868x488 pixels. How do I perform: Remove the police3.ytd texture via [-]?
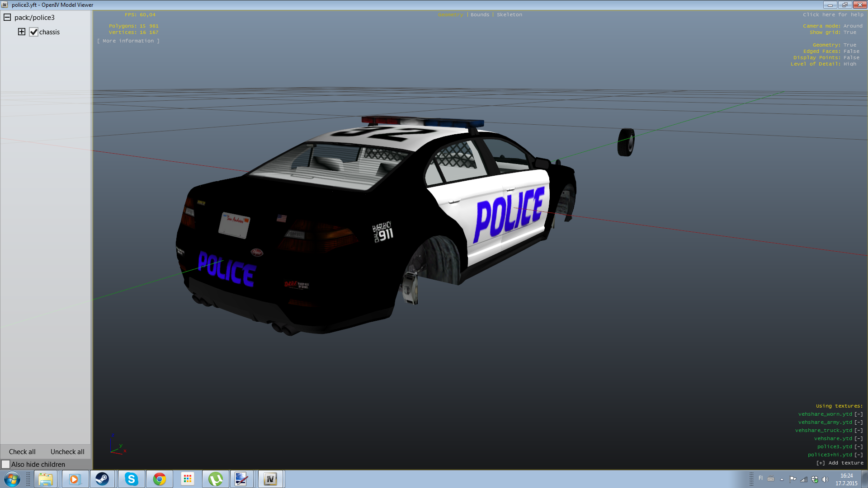tap(858, 446)
